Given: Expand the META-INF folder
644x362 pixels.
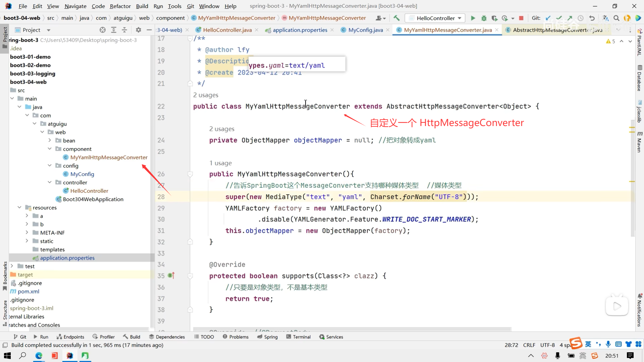Looking at the screenshot, I should 27,233.
